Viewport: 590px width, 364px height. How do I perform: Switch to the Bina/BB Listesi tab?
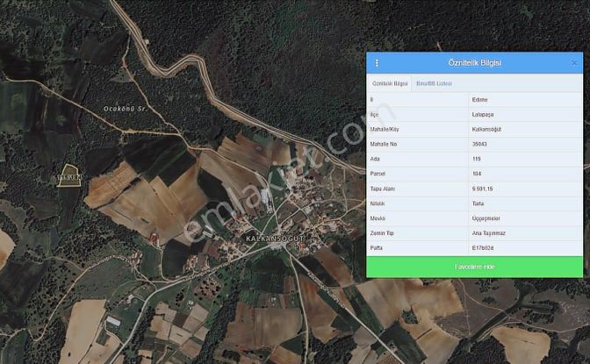434,83
